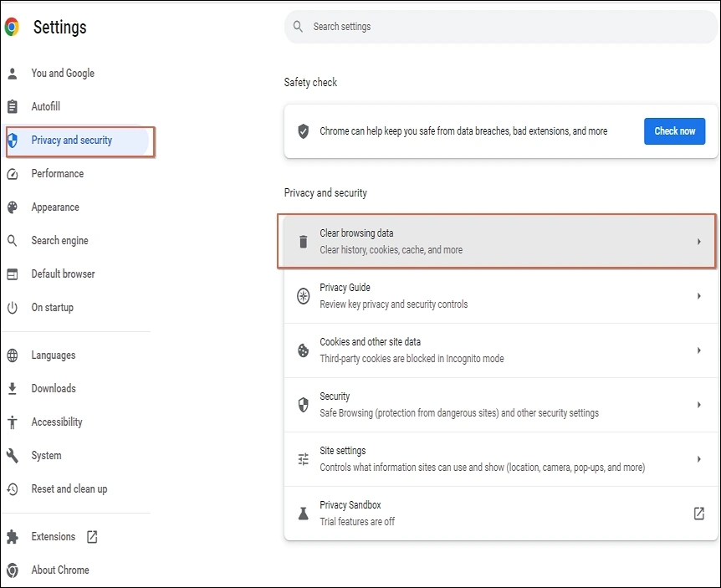Open the Extensions page

click(x=54, y=536)
